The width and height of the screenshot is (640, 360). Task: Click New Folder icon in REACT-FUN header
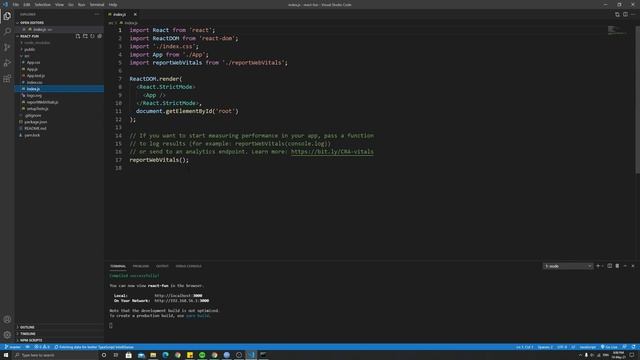click(x=85, y=36)
